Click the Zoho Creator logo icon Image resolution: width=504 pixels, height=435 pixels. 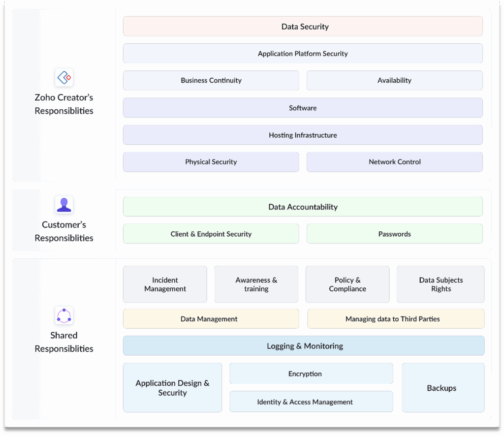(x=64, y=77)
